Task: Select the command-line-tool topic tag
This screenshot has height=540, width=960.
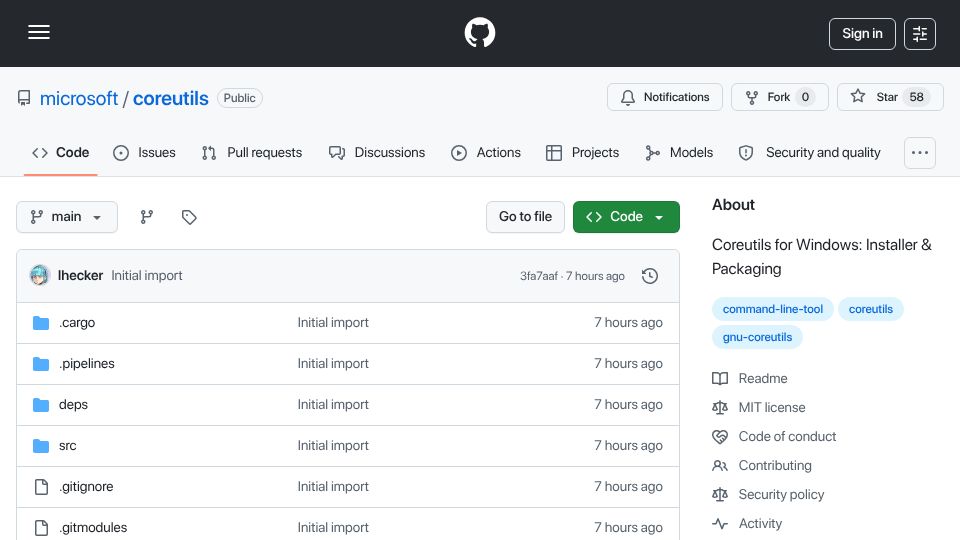Action: (773, 309)
